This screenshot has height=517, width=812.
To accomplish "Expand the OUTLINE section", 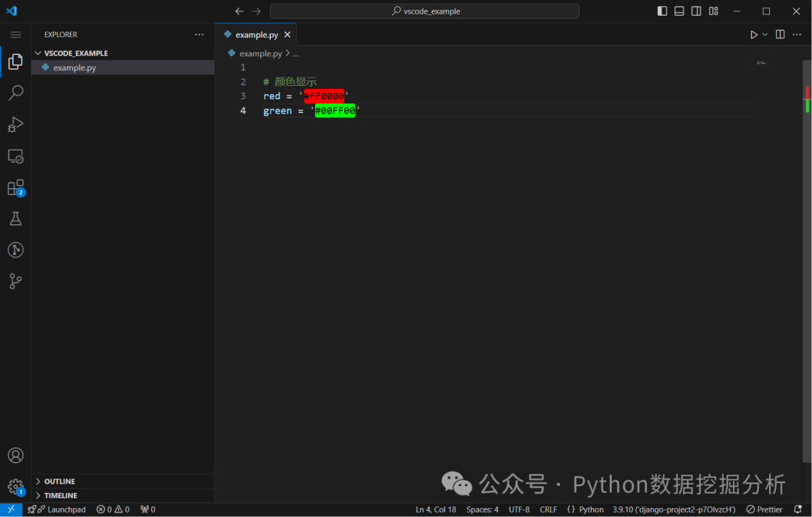I will click(123, 481).
